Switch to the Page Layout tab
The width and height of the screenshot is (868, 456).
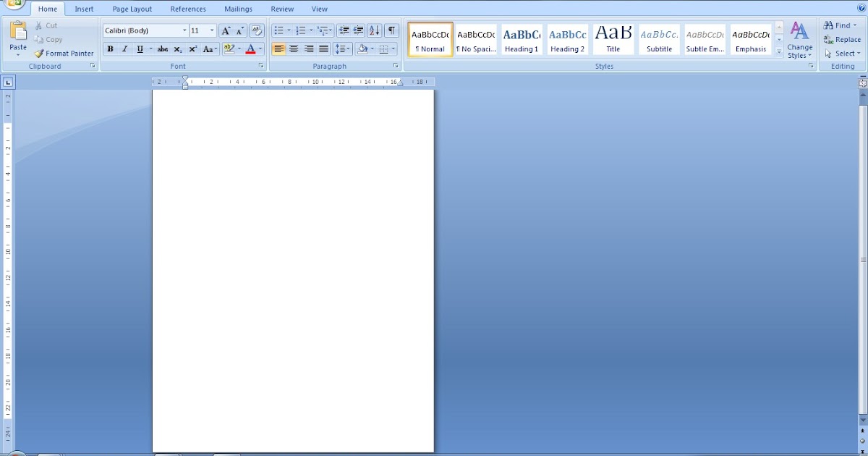click(132, 9)
